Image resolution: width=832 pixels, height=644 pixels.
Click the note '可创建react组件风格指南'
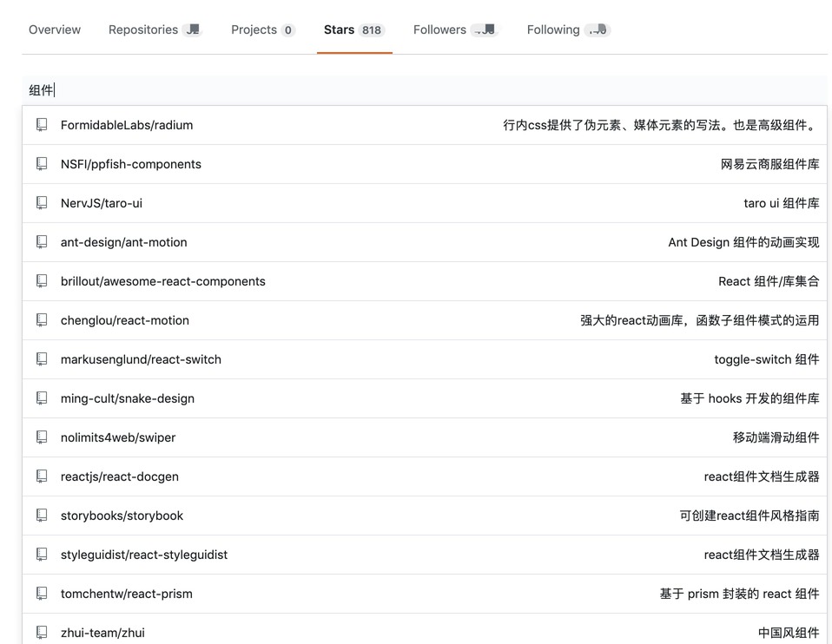pos(749,516)
